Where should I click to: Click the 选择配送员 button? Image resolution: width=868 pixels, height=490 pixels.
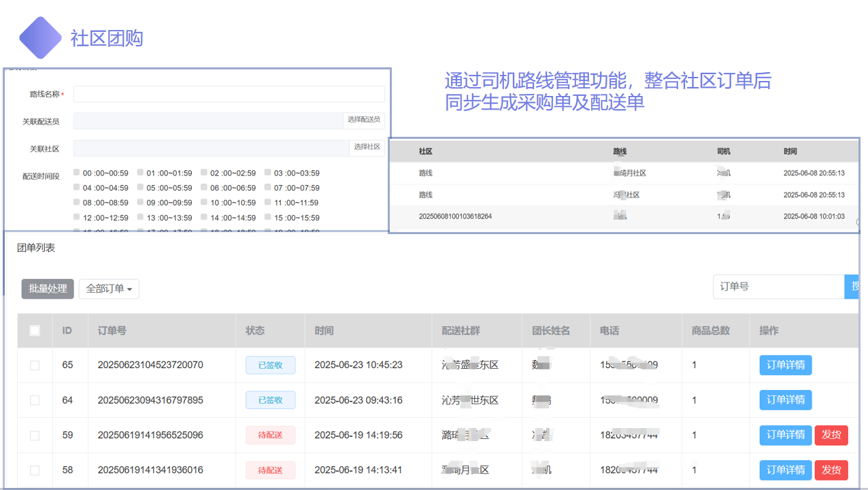pos(363,120)
